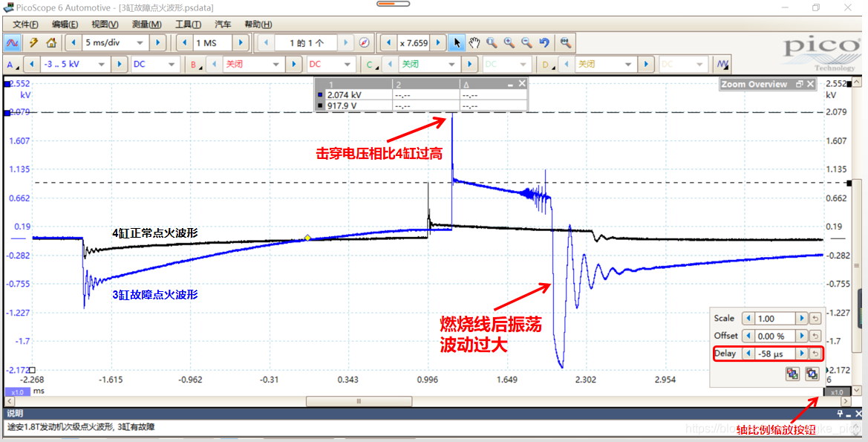Viewport: 868px width, 442px height.
Task: Click the zoom in magnifier icon
Action: 509,42
